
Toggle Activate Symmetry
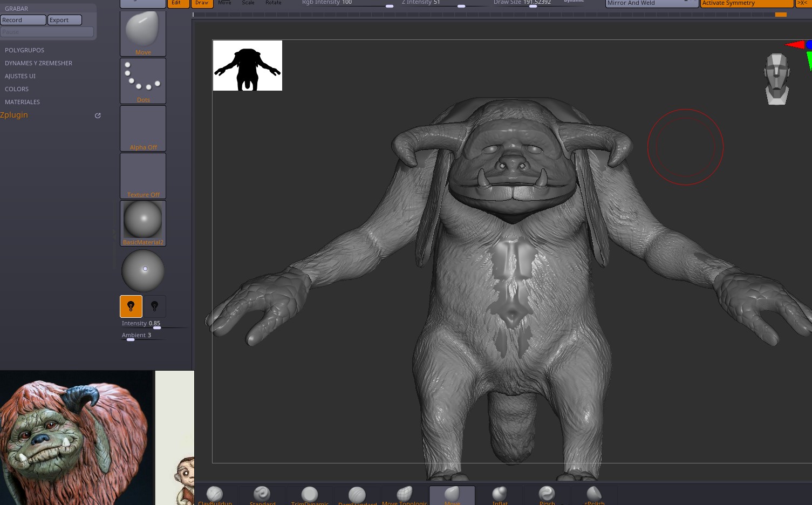tap(747, 3)
